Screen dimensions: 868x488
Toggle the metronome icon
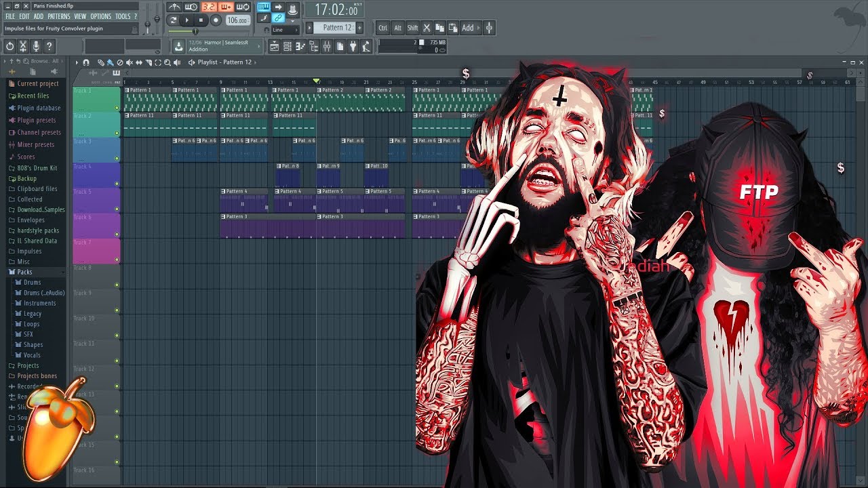coord(174,7)
